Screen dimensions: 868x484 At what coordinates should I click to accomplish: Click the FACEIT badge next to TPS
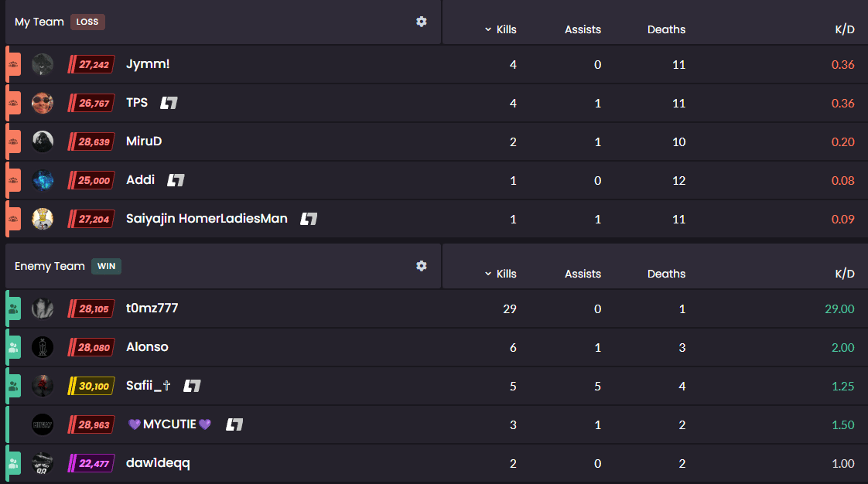[169, 103]
